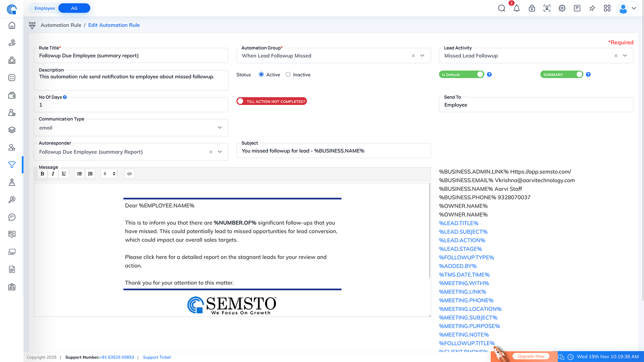Select the Inactive status radio button

(x=288, y=74)
